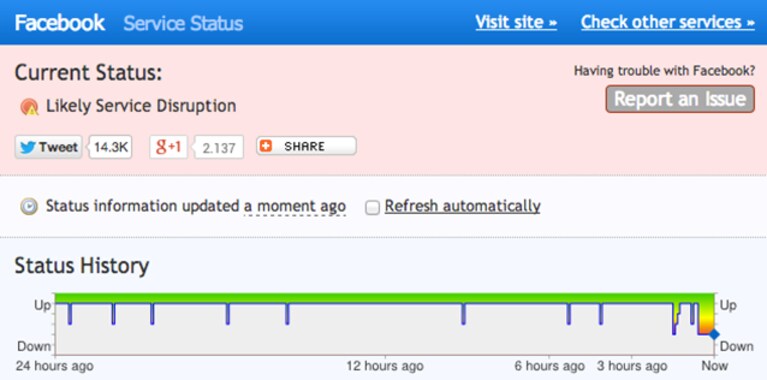767x380 pixels.
Task: Click the 6 hours ago axis label
Action: pos(549,366)
